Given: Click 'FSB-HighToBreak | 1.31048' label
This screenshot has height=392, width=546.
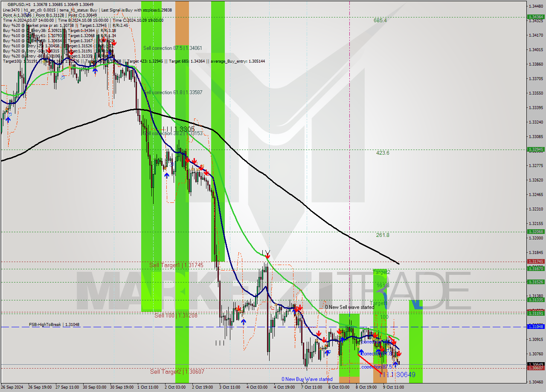Looking at the screenshot, I should click(54, 325).
